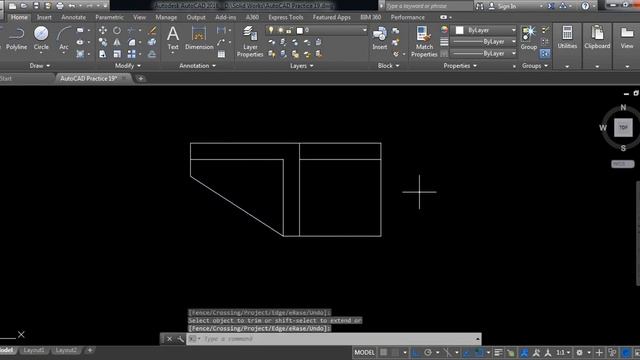Open the Clipboard panel
Viewport: 640px width, 360px height.
(597, 38)
